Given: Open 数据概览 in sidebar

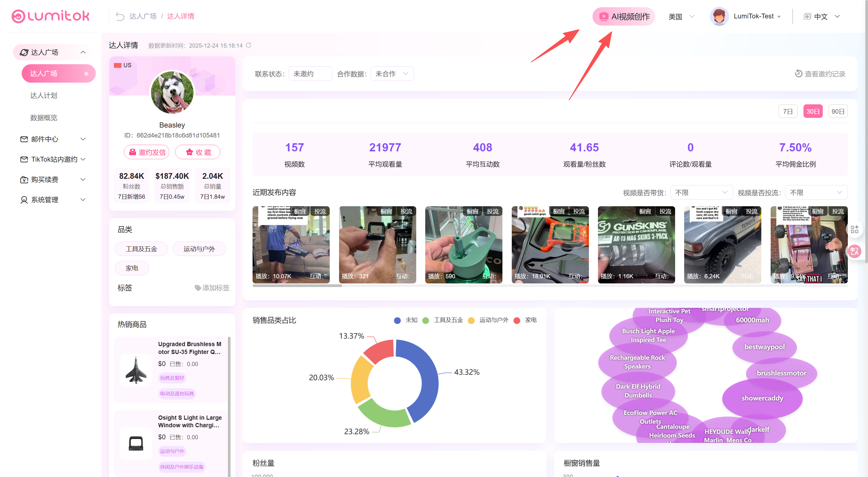Looking at the screenshot, I should point(44,118).
